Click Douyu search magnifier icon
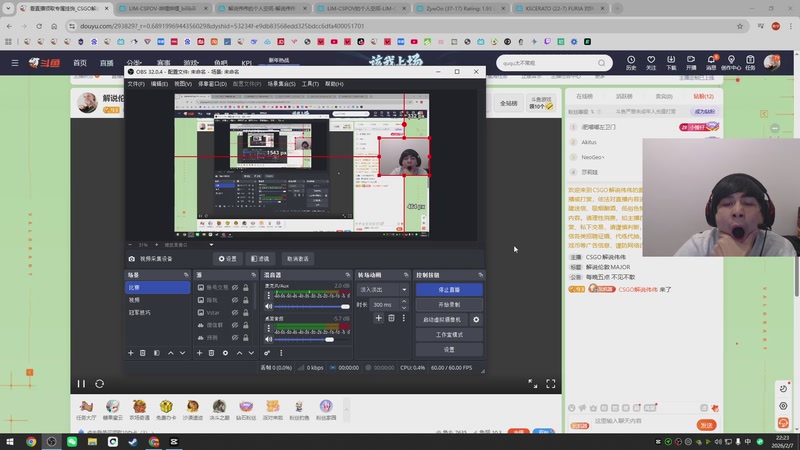Image resolution: width=800 pixels, height=450 pixels. point(602,63)
